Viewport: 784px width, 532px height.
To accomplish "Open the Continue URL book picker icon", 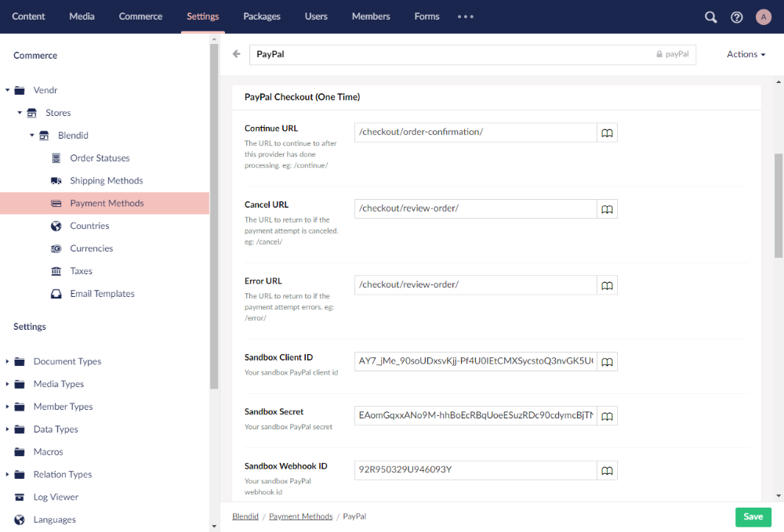I will 607,132.
